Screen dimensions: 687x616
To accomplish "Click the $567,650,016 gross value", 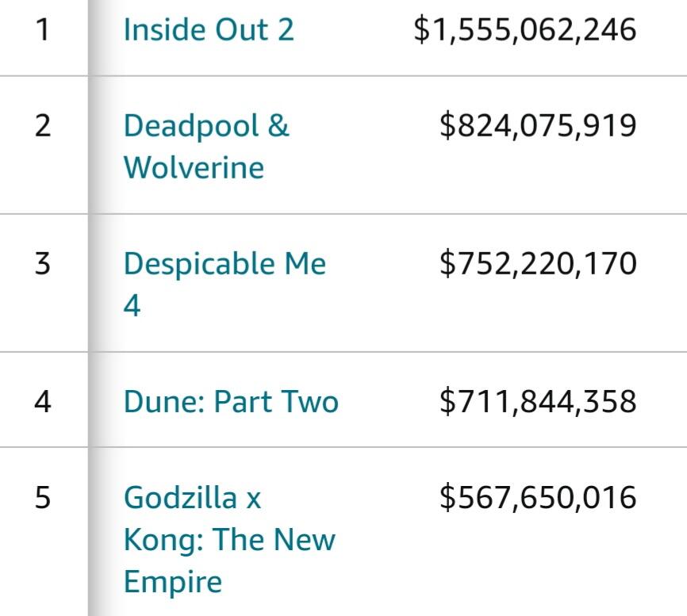I will point(538,498).
